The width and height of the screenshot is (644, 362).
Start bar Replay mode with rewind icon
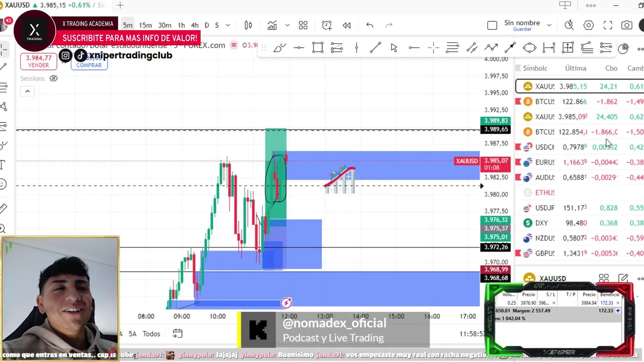click(x=347, y=25)
